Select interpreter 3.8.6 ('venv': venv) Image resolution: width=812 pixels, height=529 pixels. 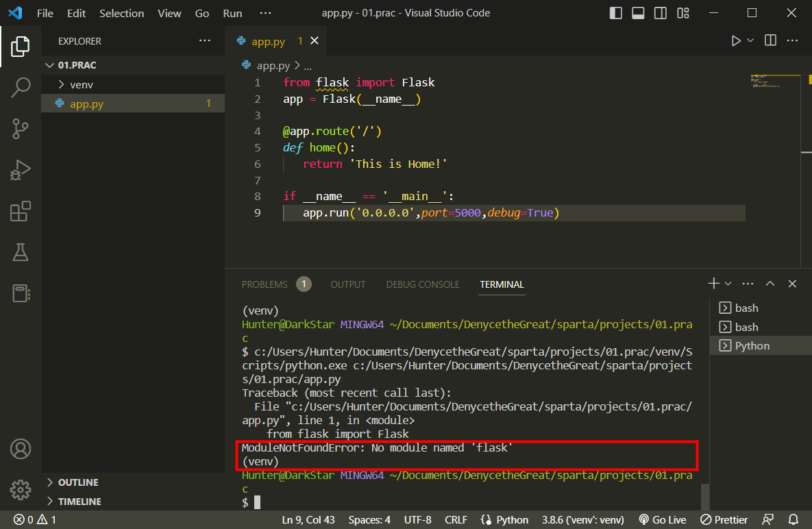click(x=582, y=519)
